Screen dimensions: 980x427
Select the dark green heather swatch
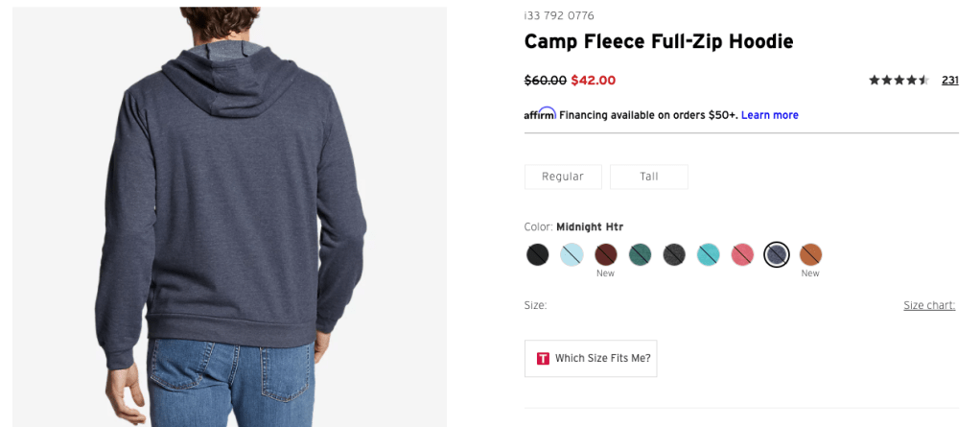click(x=640, y=254)
